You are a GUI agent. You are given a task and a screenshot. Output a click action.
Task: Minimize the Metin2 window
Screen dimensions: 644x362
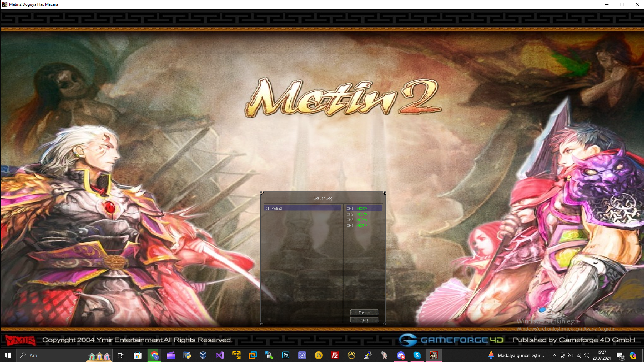606,4
